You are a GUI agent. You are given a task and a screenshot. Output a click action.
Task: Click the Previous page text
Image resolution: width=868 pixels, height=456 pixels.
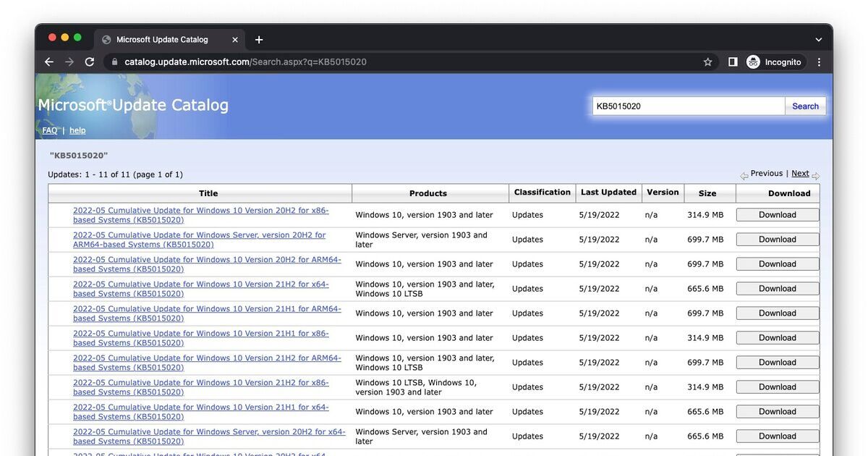[767, 174]
